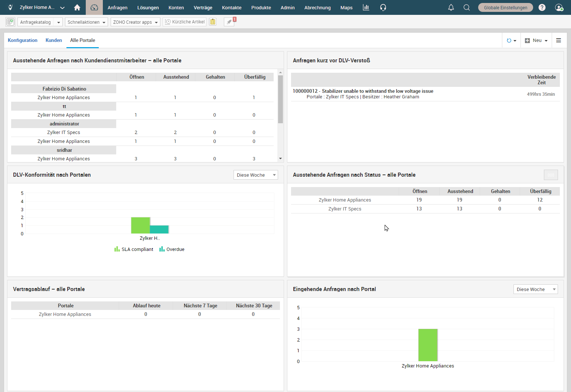Click the new request icon left of Anfragekatalog

(x=10, y=22)
